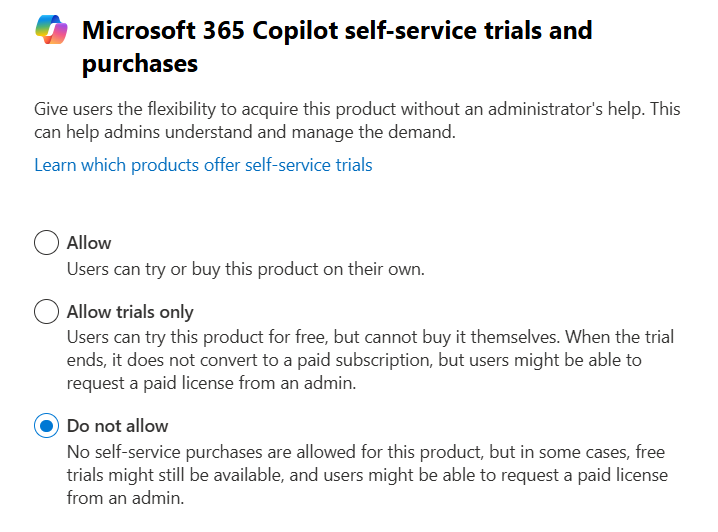
Task: Click the Microsoft 365 Copilot logo icon
Action: tap(51, 29)
